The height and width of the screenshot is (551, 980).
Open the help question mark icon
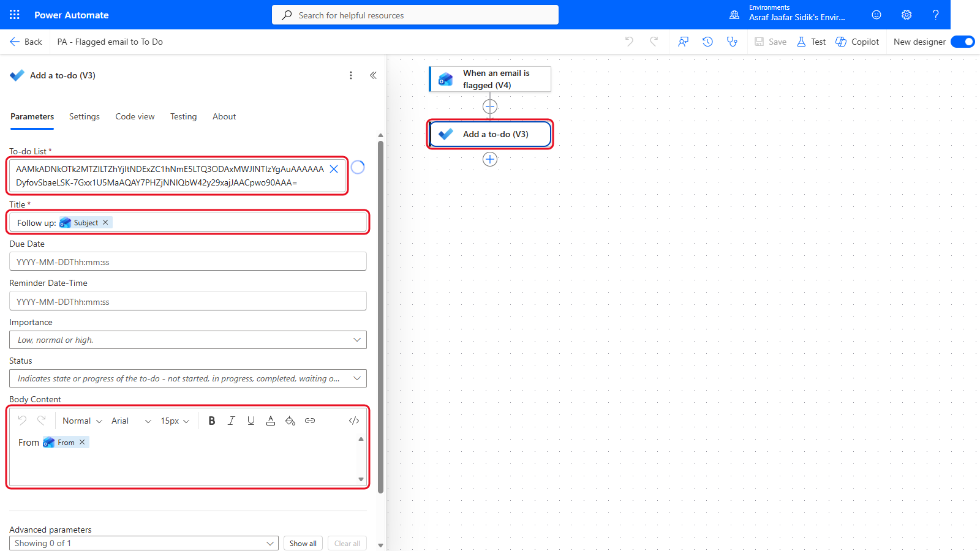[x=935, y=15]
